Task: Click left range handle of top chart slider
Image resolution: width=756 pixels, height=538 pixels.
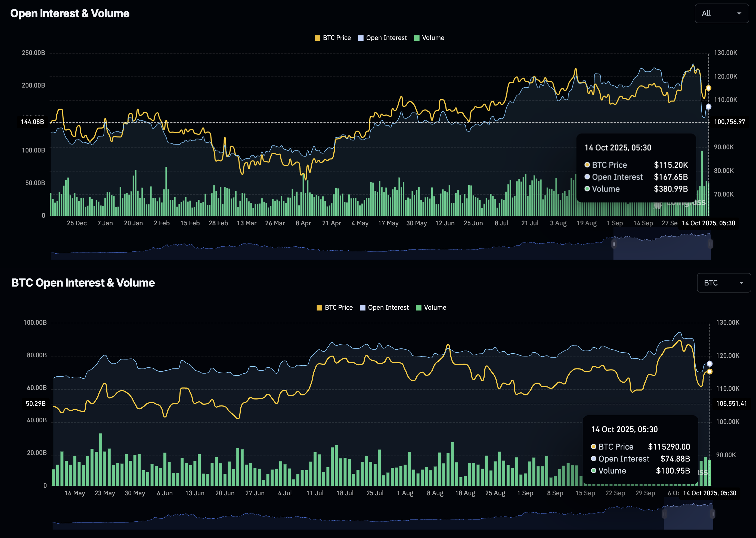Action: pyautogui.click(x=614, y=244)
